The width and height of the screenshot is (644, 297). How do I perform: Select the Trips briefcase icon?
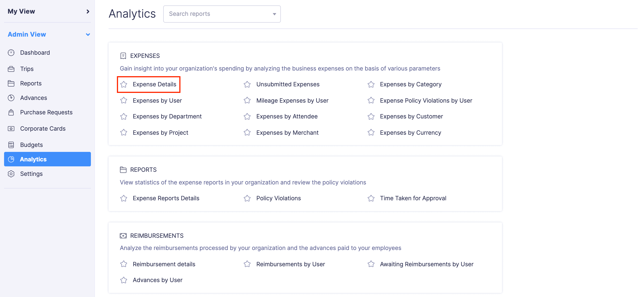(x=12, y=69)
